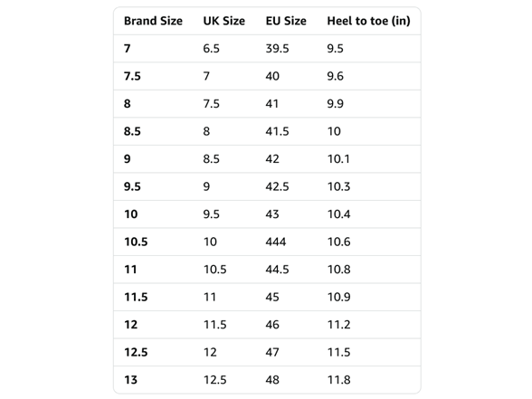
Task: Select Brand Size 7.5 cell
Action: coord(132,76)
